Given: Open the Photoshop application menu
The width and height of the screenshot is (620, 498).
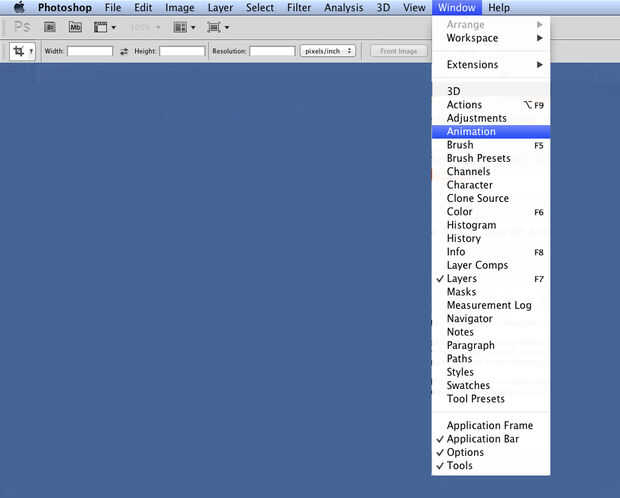Looking at the screenshot, I should [65, 8].
